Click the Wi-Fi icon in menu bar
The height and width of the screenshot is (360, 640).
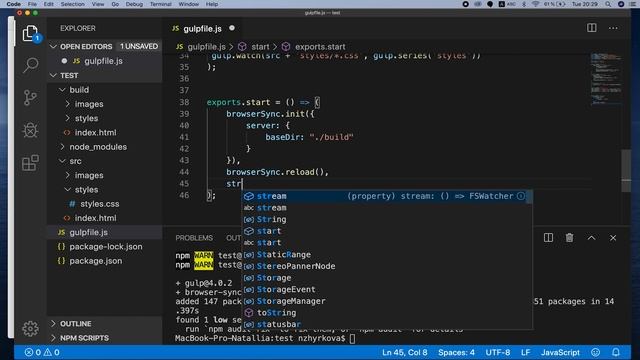(x=535, y=4)
